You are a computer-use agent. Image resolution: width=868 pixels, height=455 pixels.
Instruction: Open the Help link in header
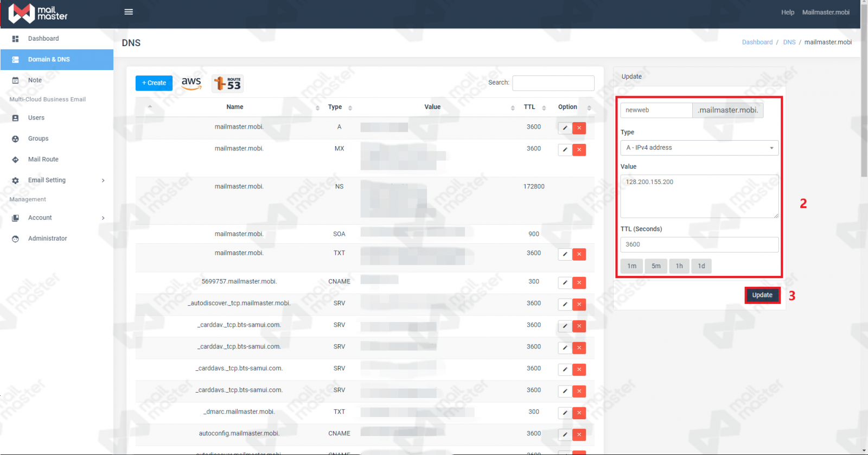(788, 12)
